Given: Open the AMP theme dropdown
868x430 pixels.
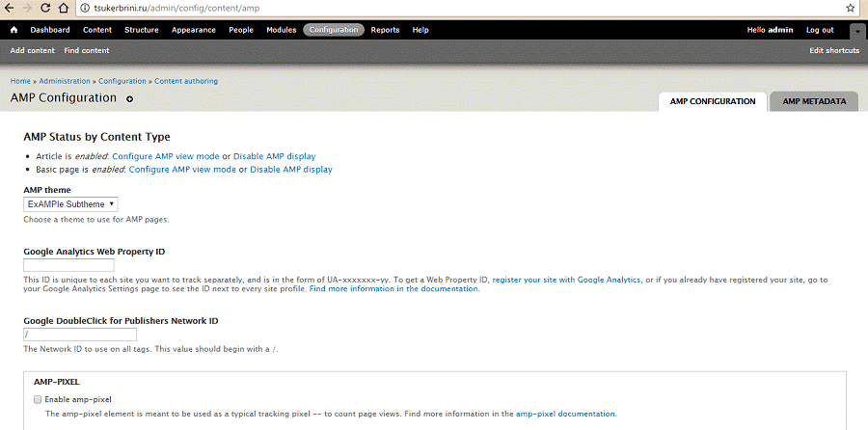Looking at the screenshot, I should click(70, 204).
